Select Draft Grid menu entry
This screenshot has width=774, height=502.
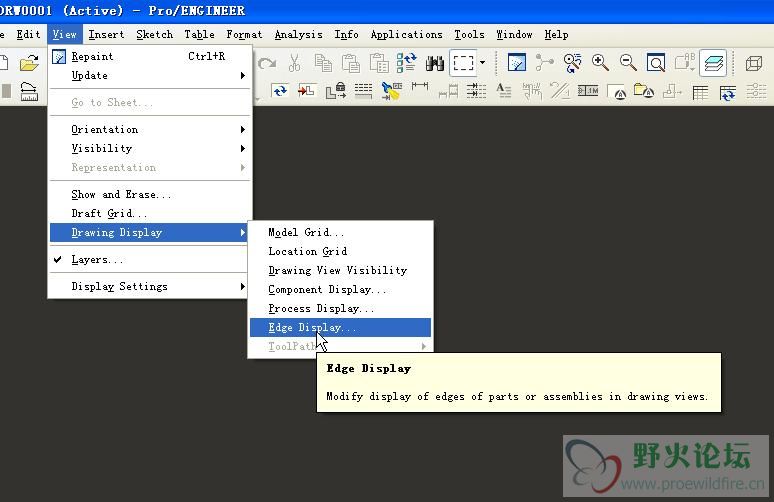click(151, 213)
